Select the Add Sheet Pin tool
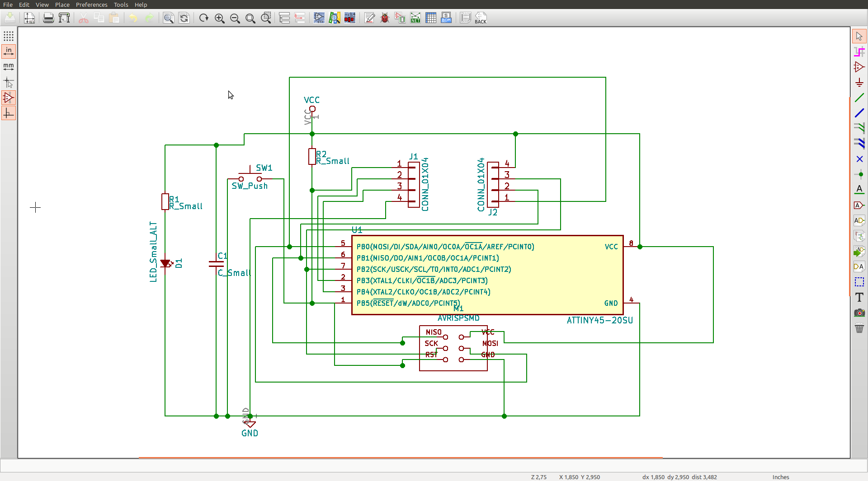868x481 pixels. point(859,266)
